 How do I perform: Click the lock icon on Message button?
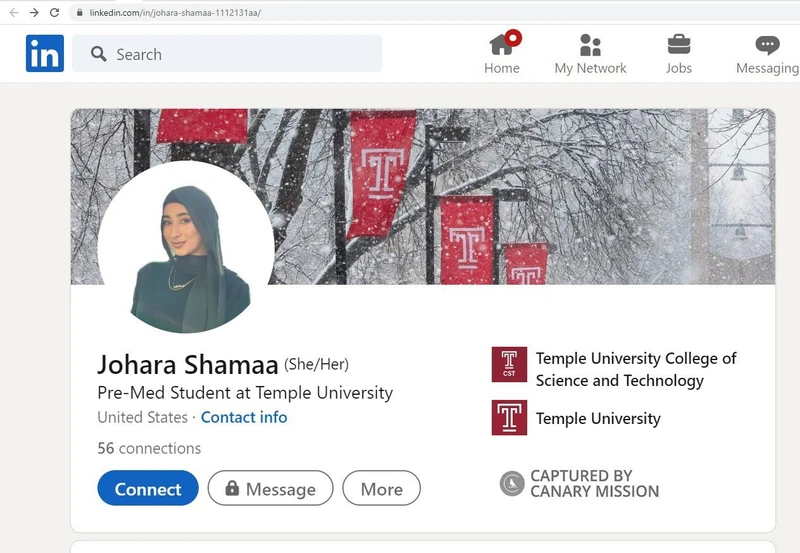point(232,488)
